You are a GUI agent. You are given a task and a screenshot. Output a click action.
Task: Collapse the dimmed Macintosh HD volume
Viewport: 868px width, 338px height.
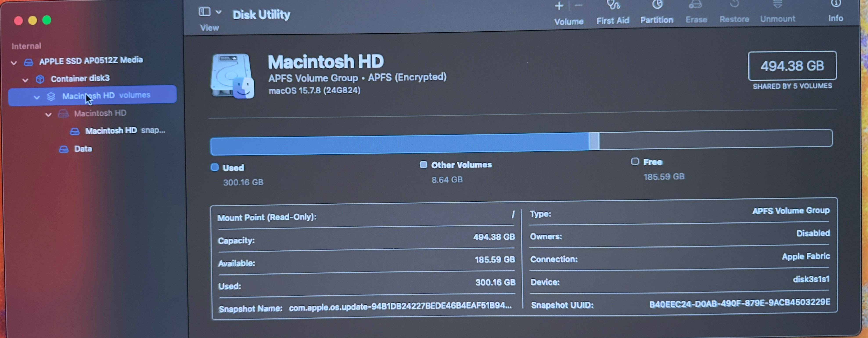pos(49,115)
